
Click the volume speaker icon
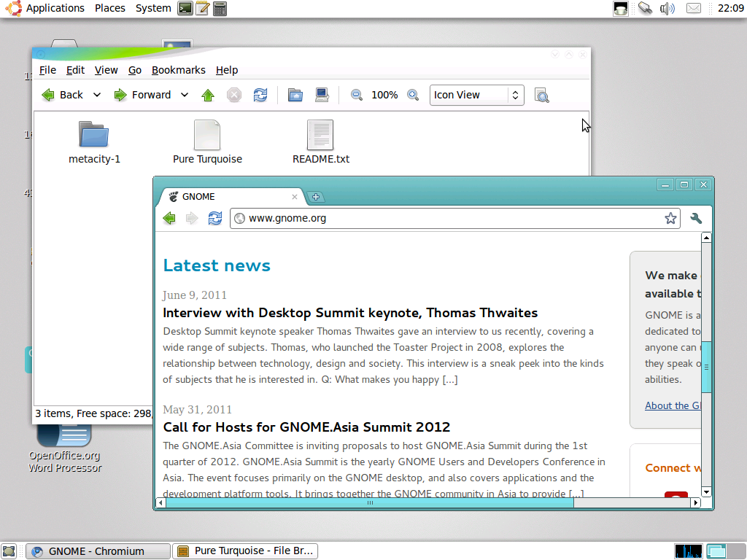click(667, 8)
